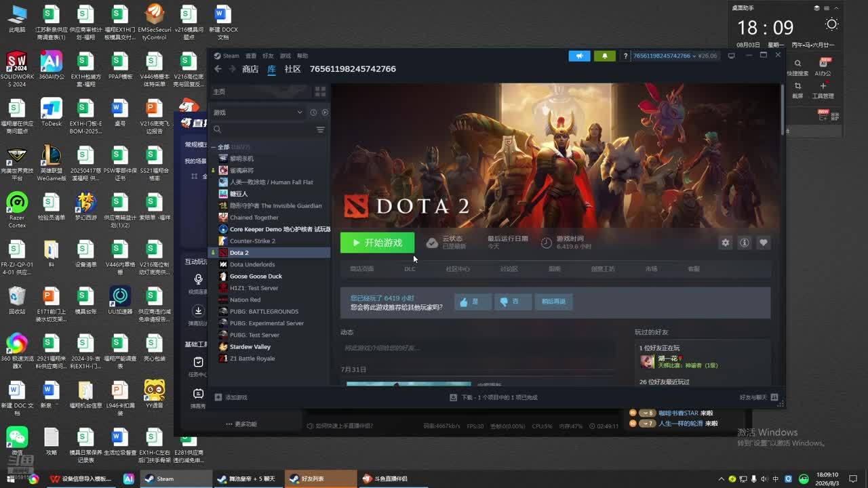The height and width of the screenshot is (488, 868).
Task: Click the Dota 2 activity post input
Action: point(478,348)
